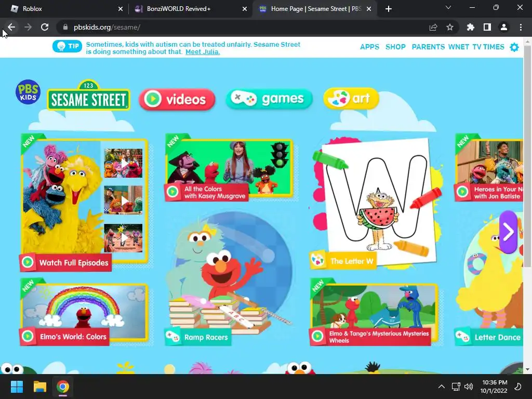Click the PBS Kids logo
This screenshot has width=532, height=399.
(28, 92)
